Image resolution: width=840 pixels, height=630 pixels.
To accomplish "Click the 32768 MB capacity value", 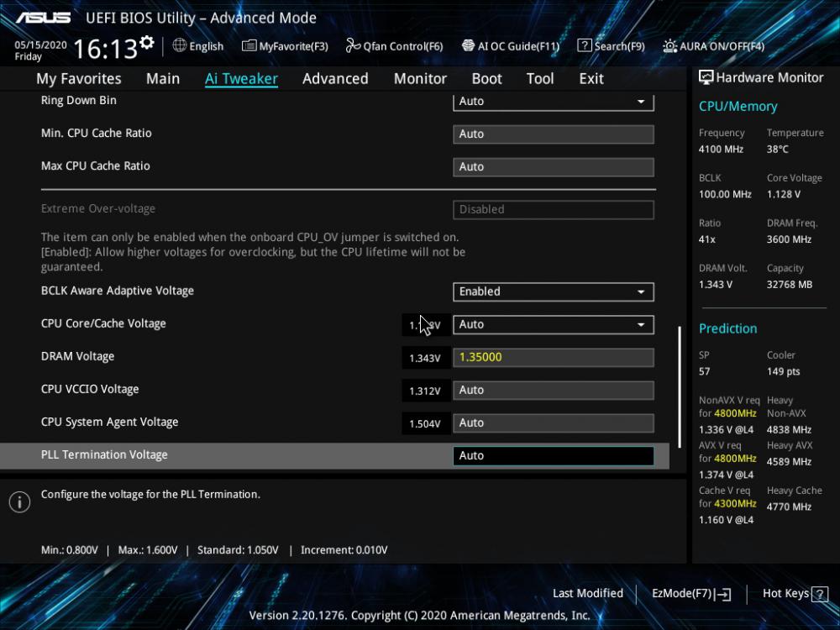I will [789, 284].
